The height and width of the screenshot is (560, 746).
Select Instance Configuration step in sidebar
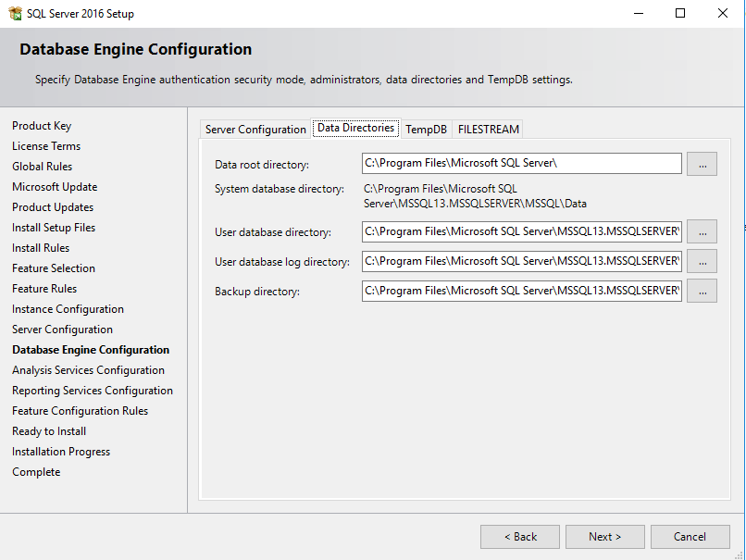point(68,309)
